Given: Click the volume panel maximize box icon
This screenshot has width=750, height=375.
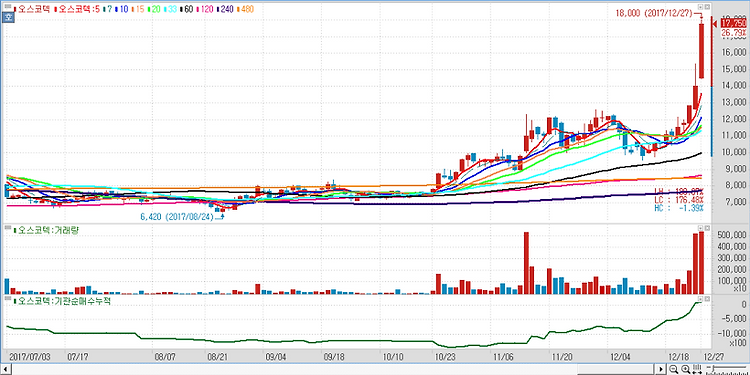Looking at the screenshot, I should coord(707,229).
